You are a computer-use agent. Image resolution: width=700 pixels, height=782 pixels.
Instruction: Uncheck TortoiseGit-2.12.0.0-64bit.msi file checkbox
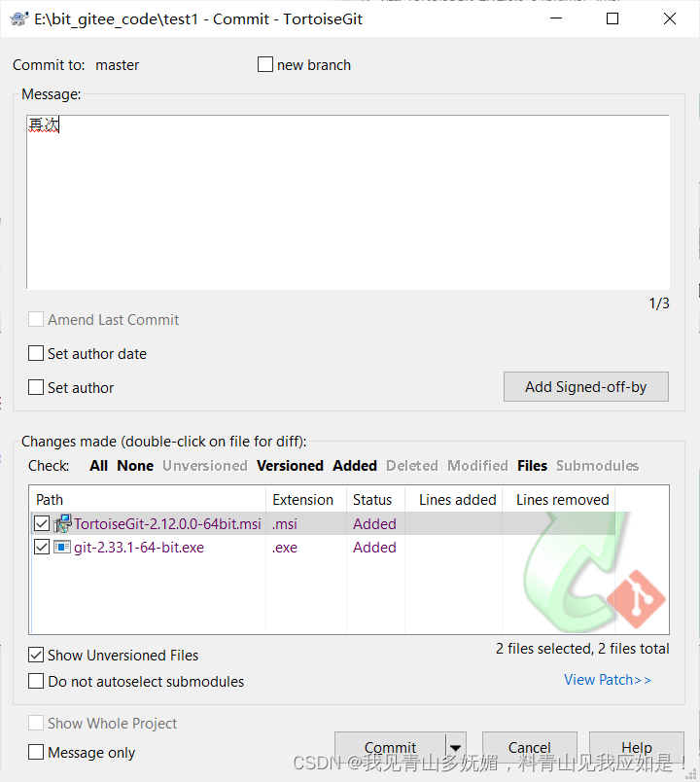click(x=42, y=523)
